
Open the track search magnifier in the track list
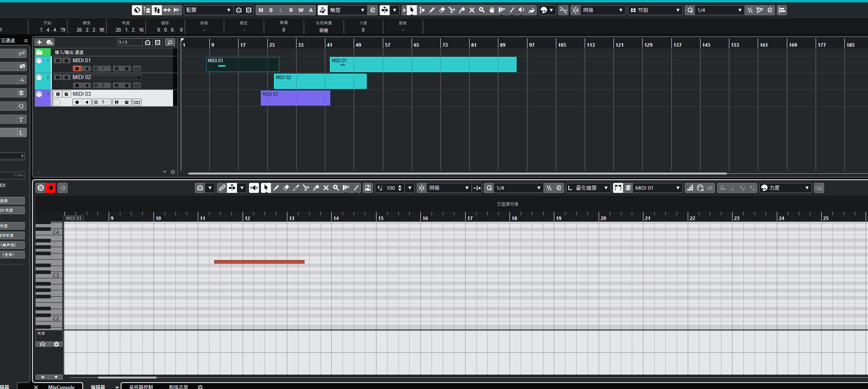[x=170, y=42]
